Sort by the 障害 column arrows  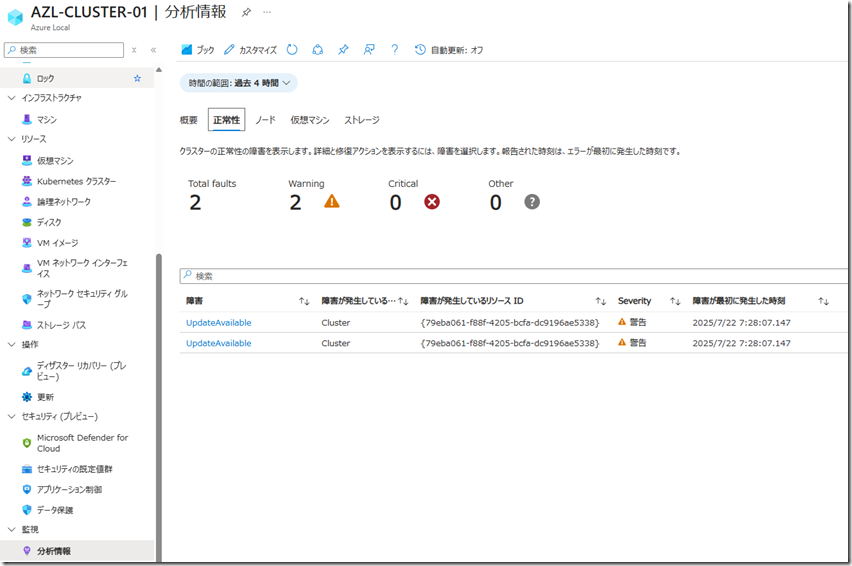(x=304, y=301)
